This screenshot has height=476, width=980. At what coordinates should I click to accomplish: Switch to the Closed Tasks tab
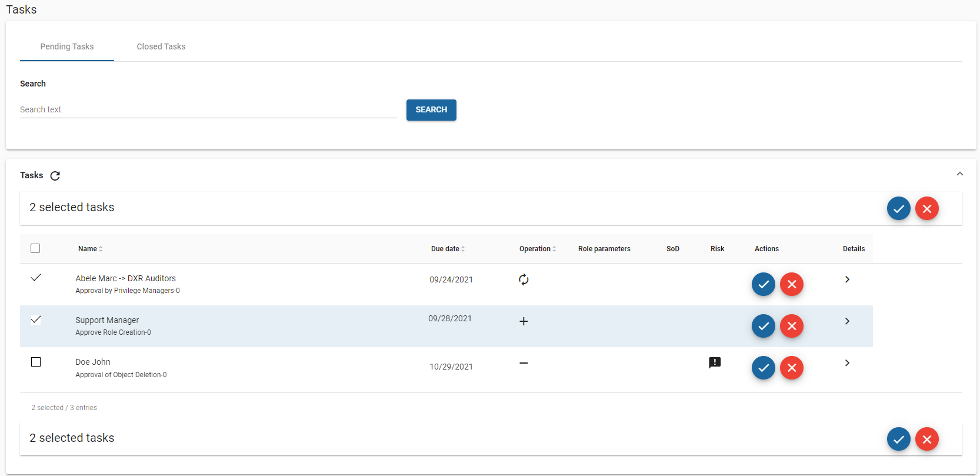(161, 46)
